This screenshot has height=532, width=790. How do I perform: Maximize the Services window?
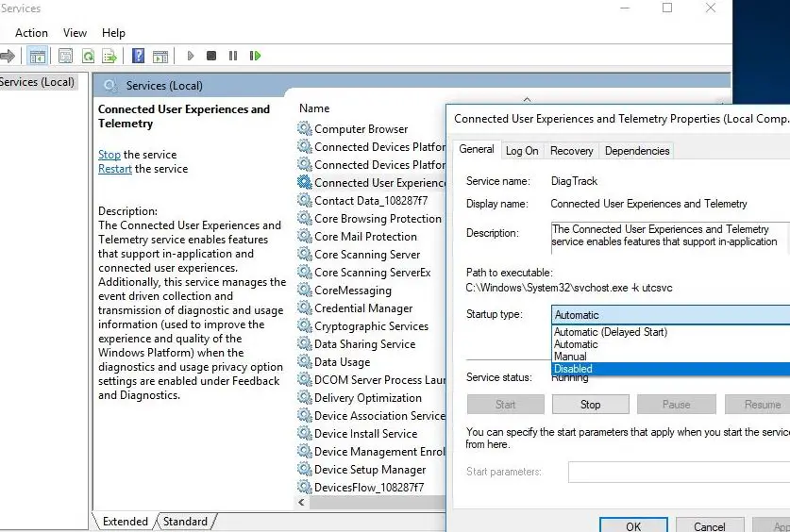tap(667, 8)
